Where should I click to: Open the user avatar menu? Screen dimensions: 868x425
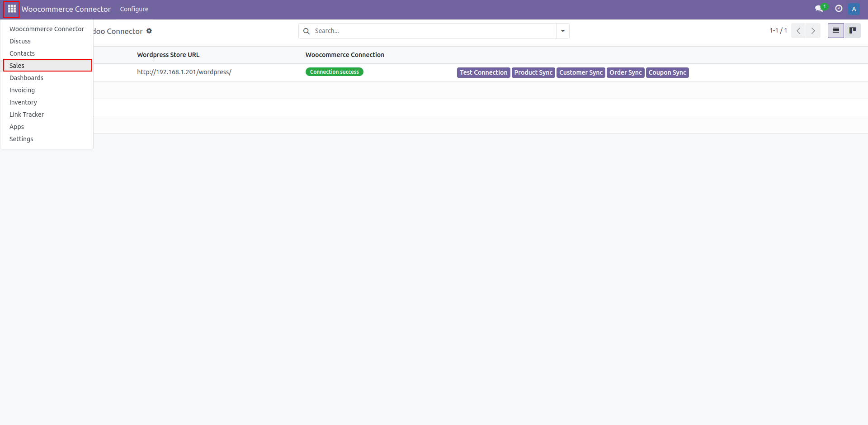(854, 9)
